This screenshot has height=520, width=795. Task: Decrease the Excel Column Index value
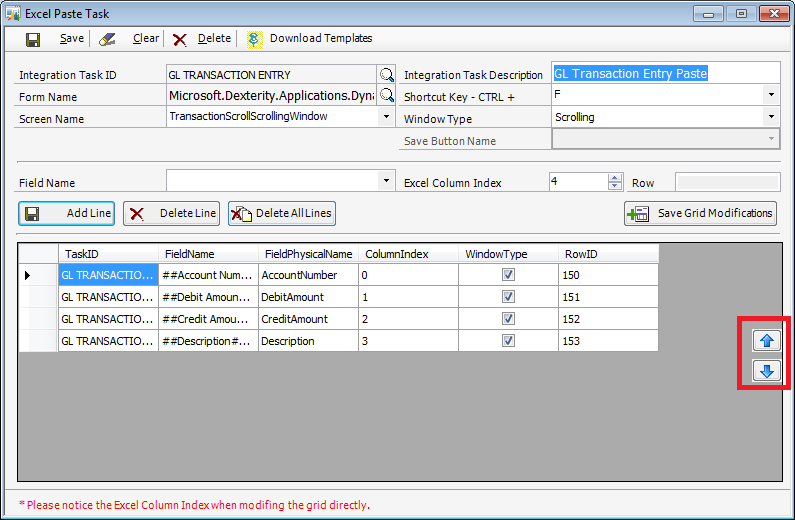[615, 185]
